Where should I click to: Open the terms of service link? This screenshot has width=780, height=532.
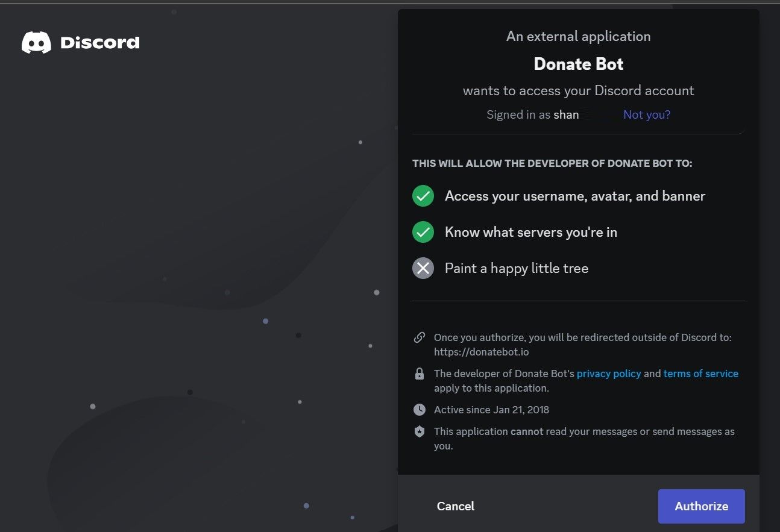pos(700,374)
